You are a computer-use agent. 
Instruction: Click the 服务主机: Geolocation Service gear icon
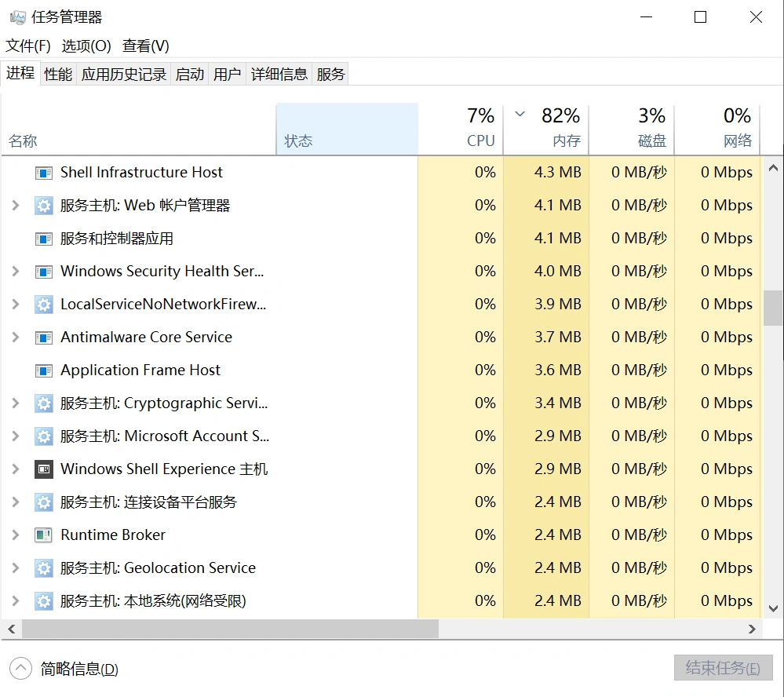43,567
